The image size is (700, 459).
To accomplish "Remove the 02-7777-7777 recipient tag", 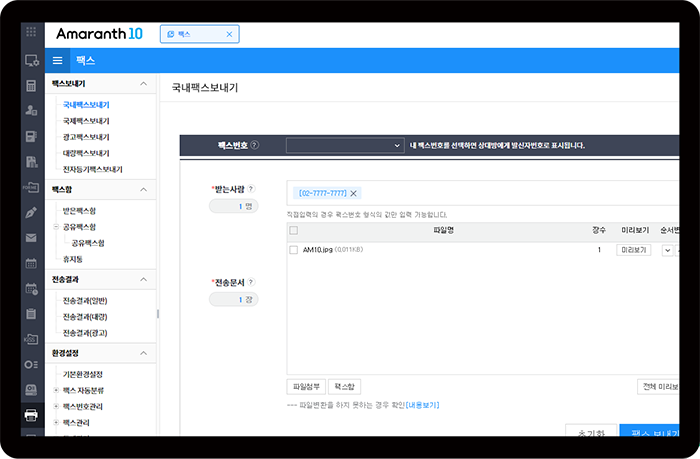I will point(354,193).
